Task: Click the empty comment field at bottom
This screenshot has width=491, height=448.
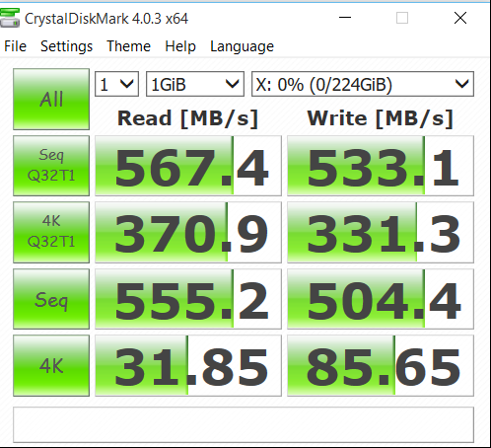Action: tap(244, 424)
